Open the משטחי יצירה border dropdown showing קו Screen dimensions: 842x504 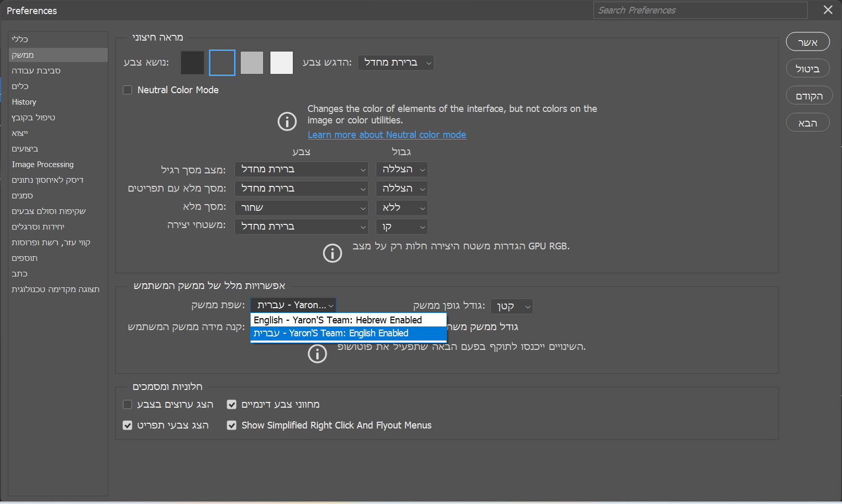point(402,226)
